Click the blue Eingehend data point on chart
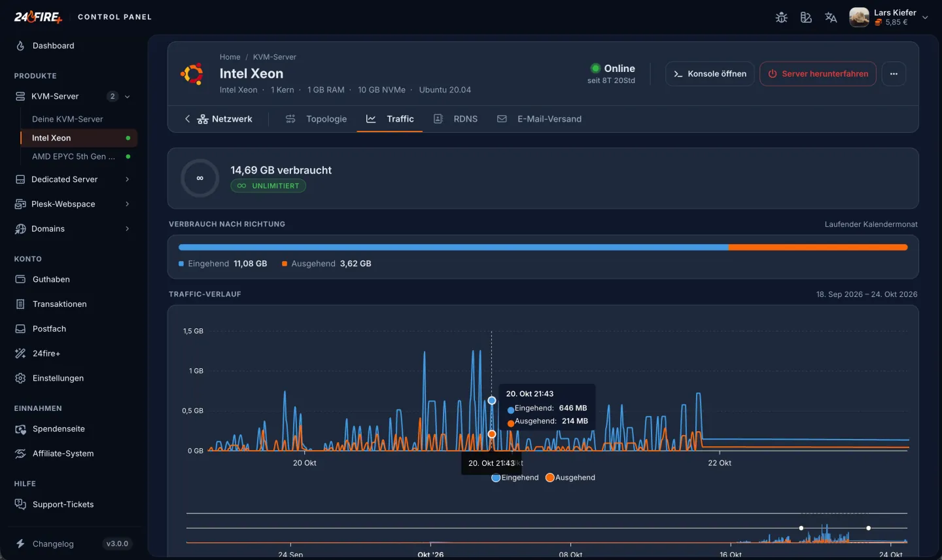 [x=492, y=400]
